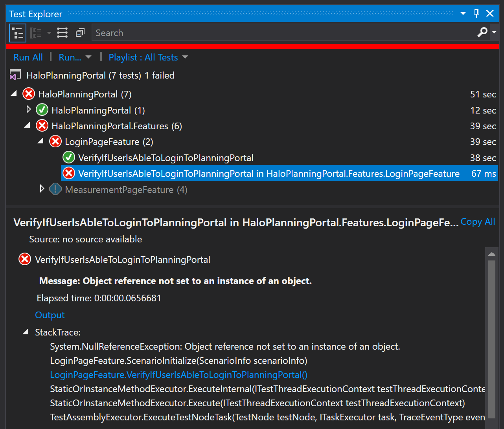Expand the MeasurementPageFeature test group
Viewport: 504px width, 429px height.
pos(42,189)
